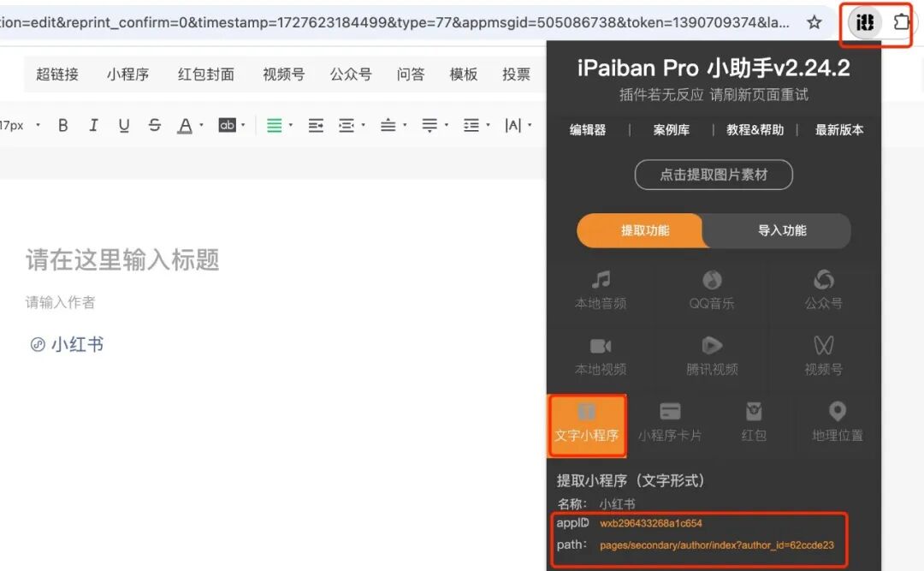924x571 pixels.
Task: Click the 小红书 mini program link in editor
Action: (68, 344)
